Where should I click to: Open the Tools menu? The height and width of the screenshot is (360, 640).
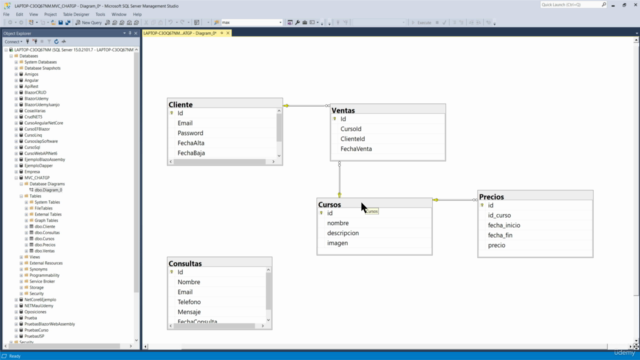[x=100, y=14]
